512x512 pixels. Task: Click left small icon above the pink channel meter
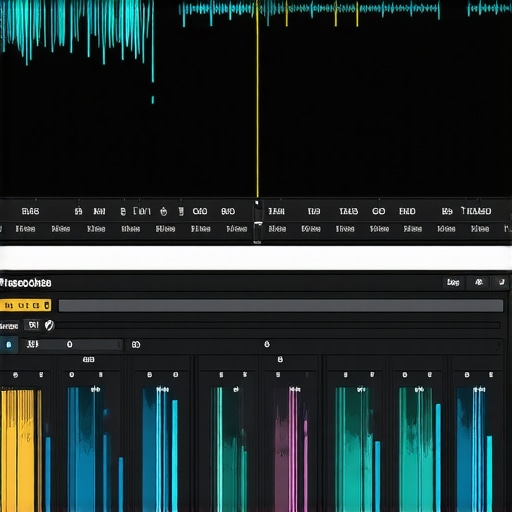pos(278,375)
